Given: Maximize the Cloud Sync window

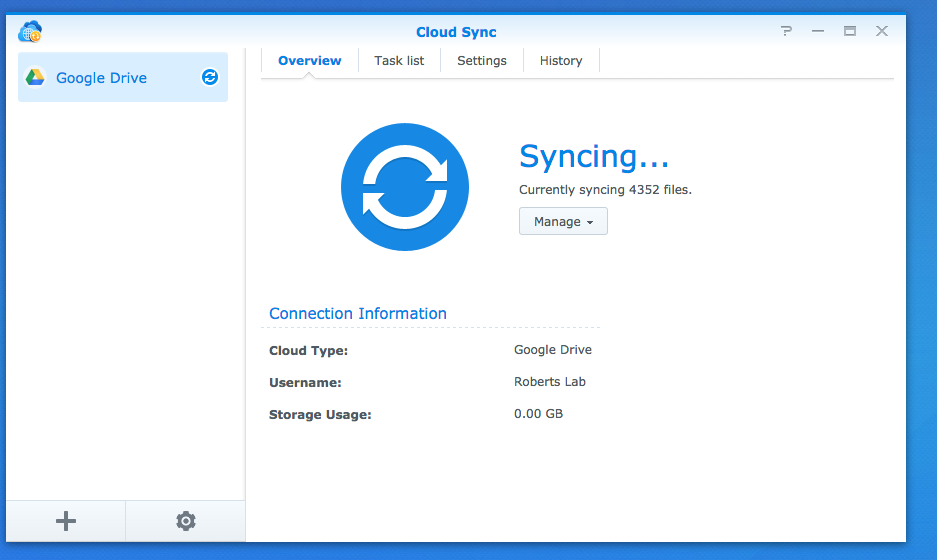Looking at the screenshot, I should (x=850, y=31).
